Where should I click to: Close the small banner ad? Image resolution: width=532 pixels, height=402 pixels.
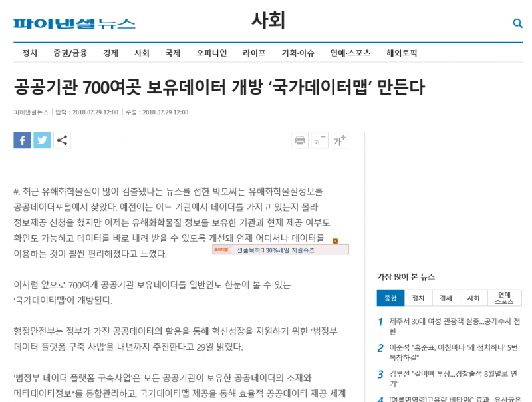click(335, 241)
